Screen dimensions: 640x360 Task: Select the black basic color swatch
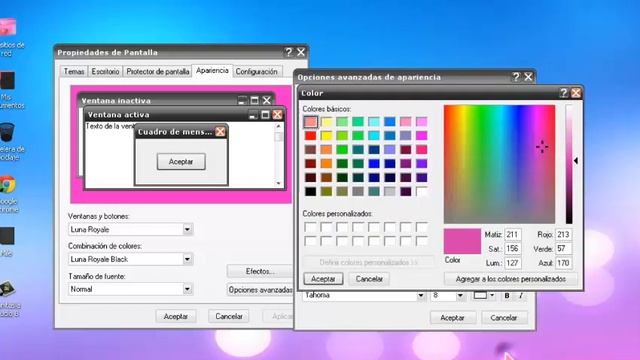pyautogui.click(x=311, y=191)
